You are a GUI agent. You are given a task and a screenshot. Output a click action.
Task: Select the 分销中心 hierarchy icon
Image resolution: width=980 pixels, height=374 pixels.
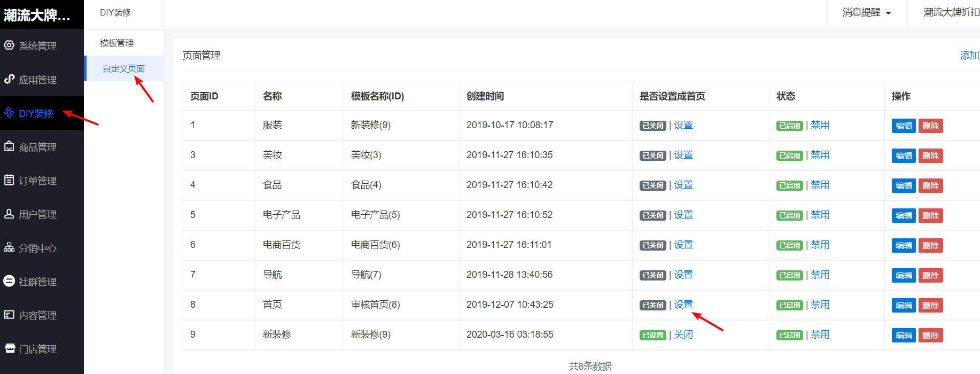tap(9, 247)
